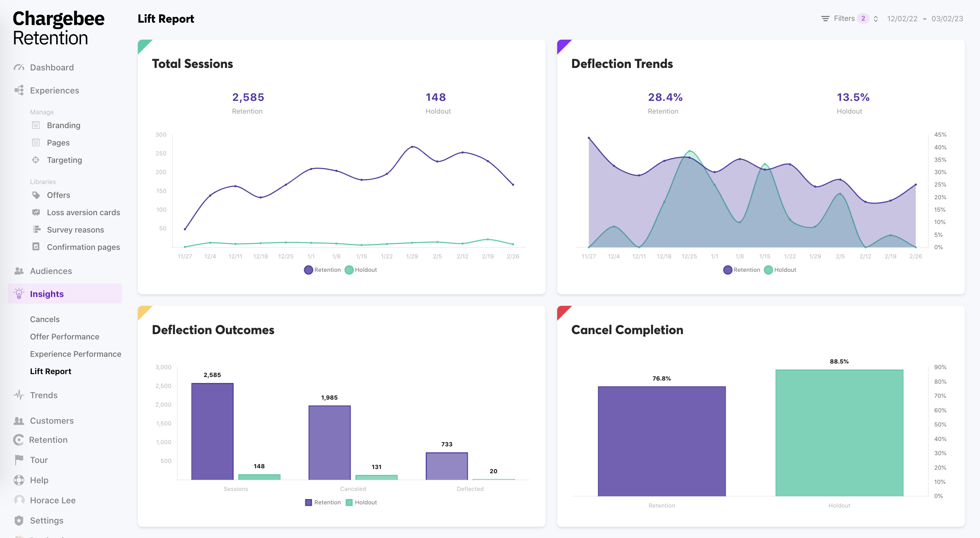This screenshot has width=980, height=538.
Task: Toggle Retention series in Total Sessions legend
Action: [322, 270]
